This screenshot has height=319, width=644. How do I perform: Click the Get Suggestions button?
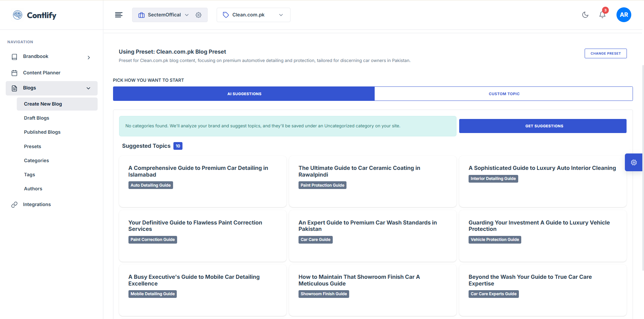(542, 126)
